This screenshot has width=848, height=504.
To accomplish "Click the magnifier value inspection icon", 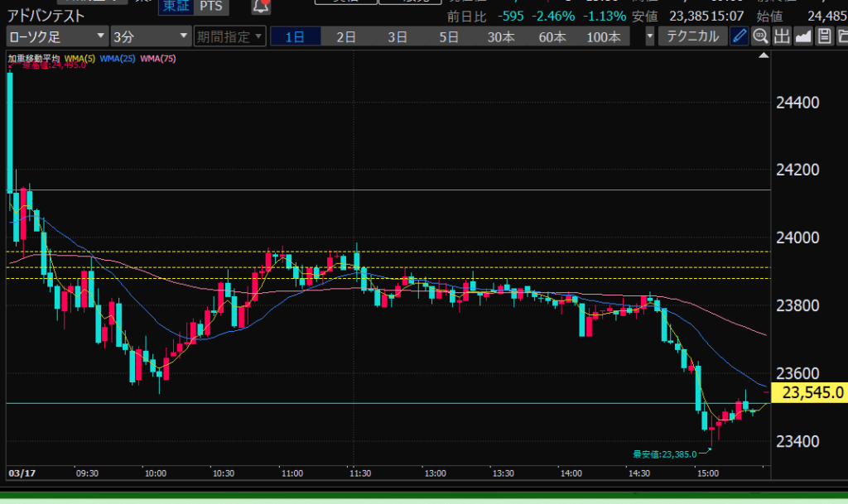I will tap(760, 36).
